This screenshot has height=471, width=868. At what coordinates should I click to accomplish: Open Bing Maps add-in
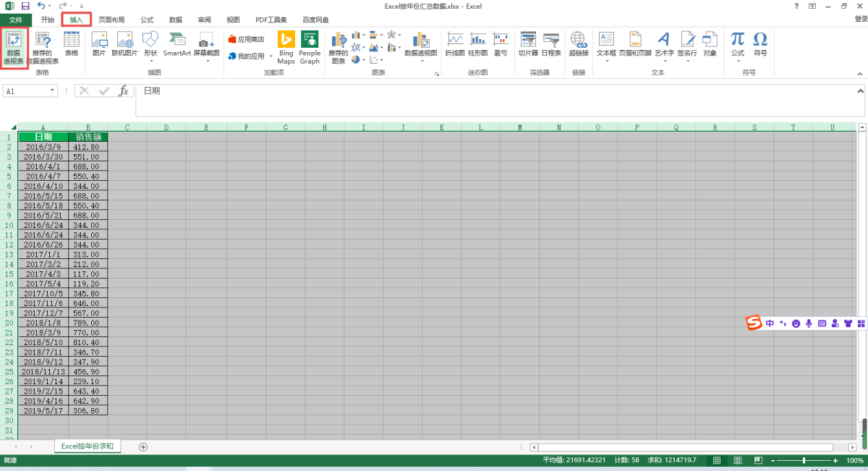[x=286, y=46]
